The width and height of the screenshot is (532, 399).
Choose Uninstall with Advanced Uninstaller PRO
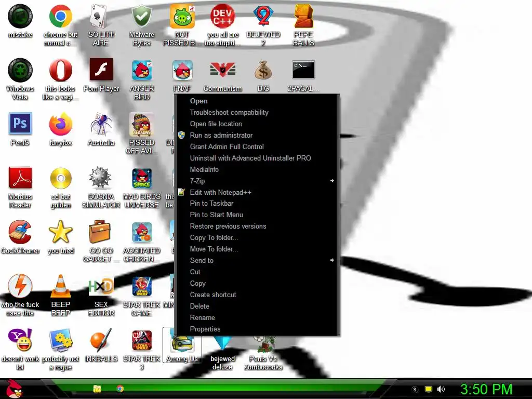[x=257, y=158]
